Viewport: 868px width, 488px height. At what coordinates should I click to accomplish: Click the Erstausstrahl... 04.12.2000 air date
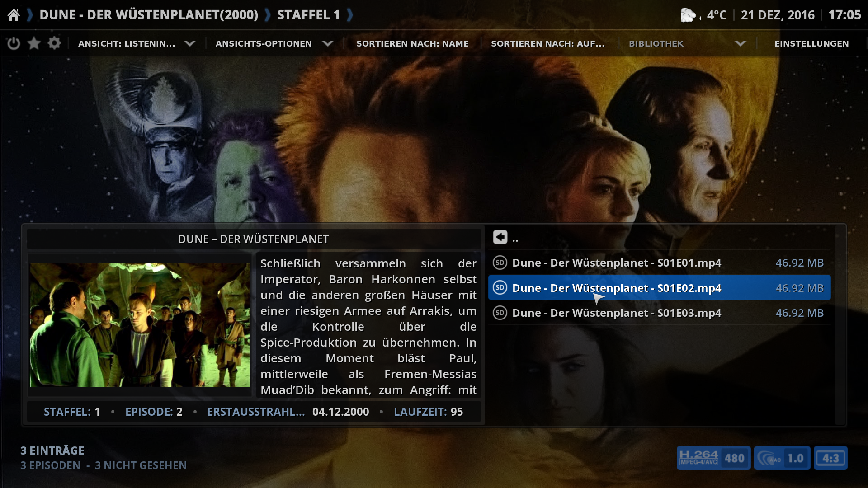pyautogui.click(x=288, y=412)
